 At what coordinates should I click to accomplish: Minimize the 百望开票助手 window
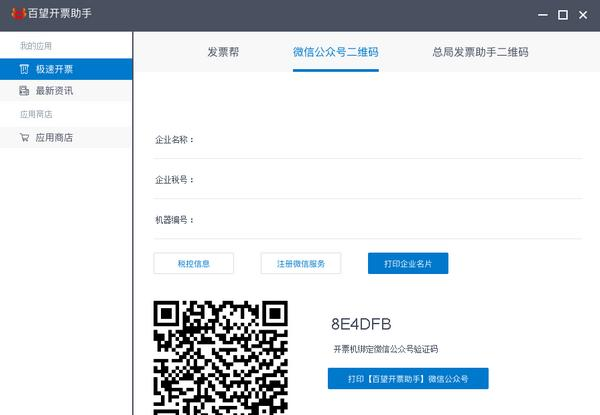pos(543,15)
